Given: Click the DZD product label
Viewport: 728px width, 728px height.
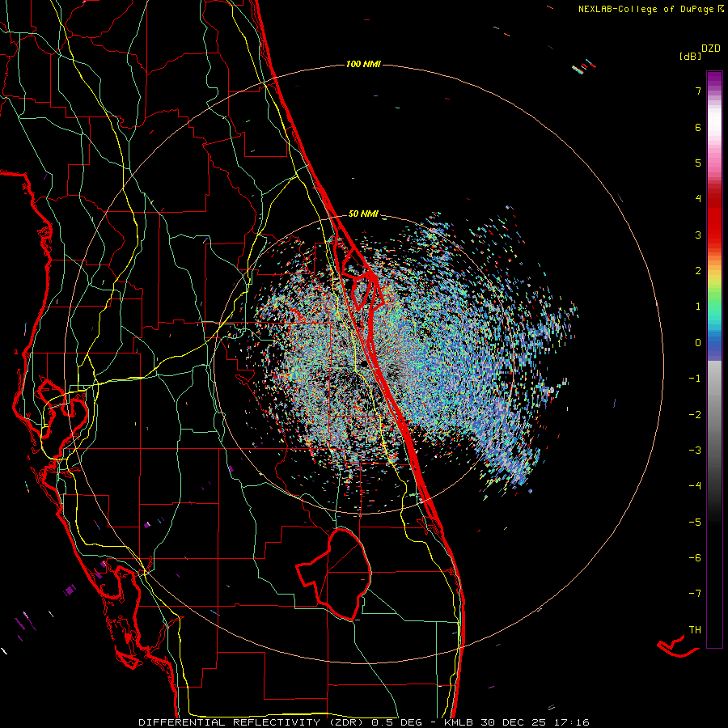Looking at the screenshot, I should pos(711,49).
